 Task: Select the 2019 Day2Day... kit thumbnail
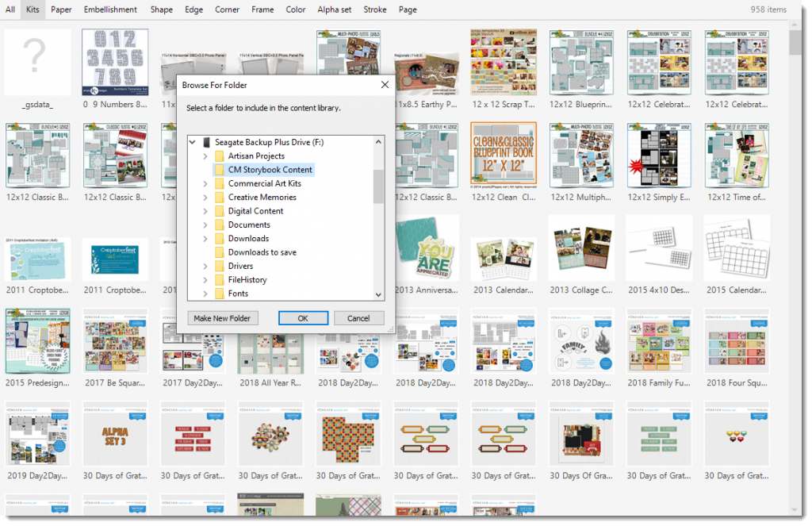click(x=37, y=434)
